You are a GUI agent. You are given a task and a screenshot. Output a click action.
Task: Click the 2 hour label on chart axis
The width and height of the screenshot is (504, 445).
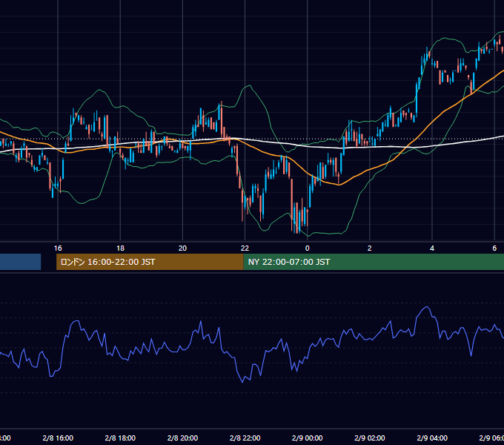coord(370,248)
